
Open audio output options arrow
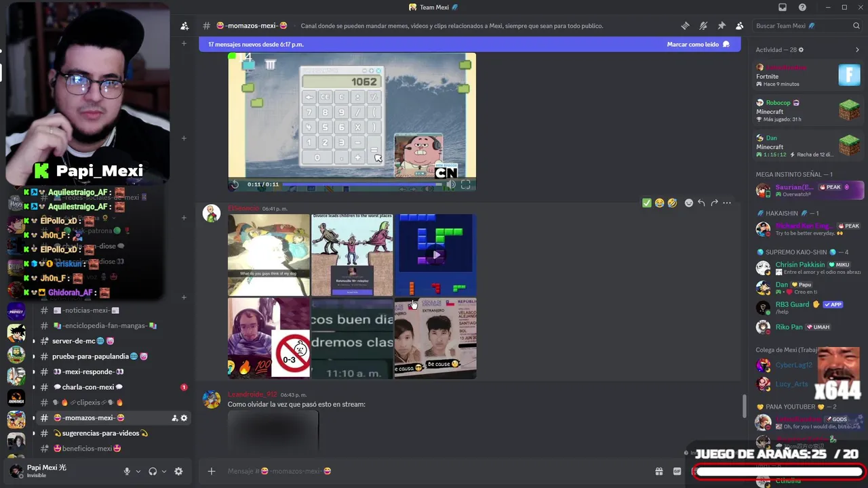click(164, 471)
